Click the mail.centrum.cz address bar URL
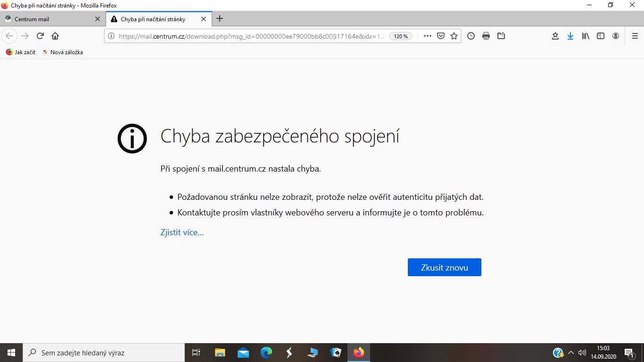The height and width of the screenshot is (362, 644). 252,36
